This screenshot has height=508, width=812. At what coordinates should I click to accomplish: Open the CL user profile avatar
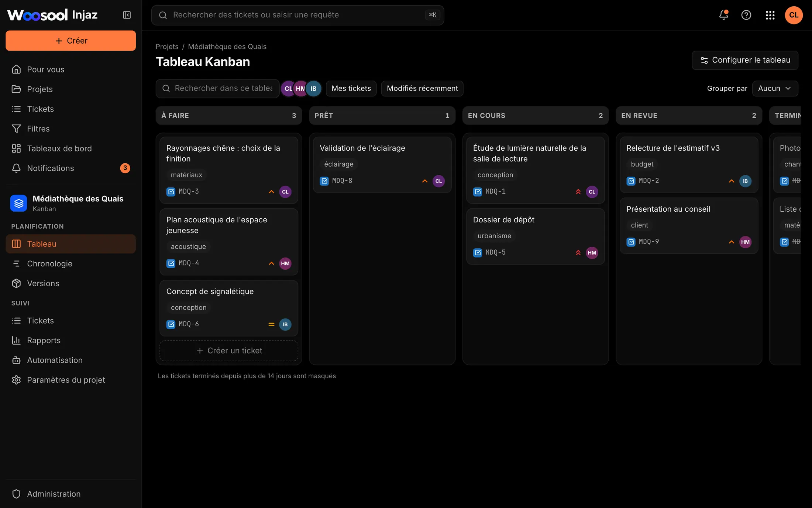coord(794,15)
